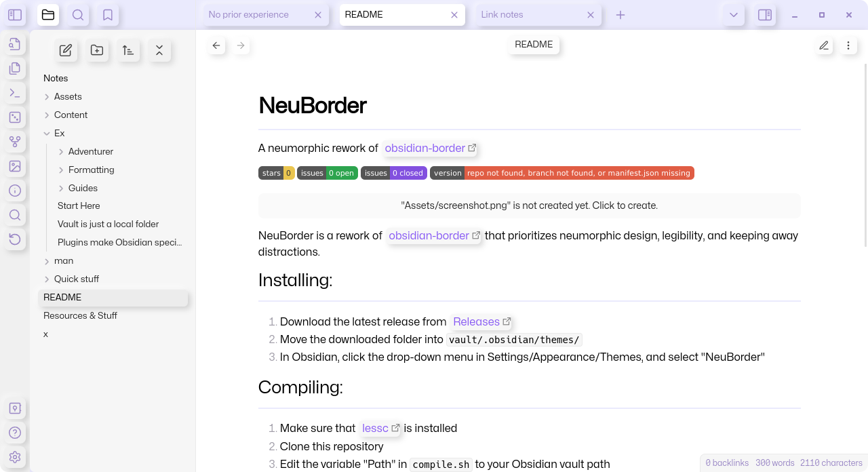
Task: Open the Bookmarks pane icon
Action: coord(107,14)
